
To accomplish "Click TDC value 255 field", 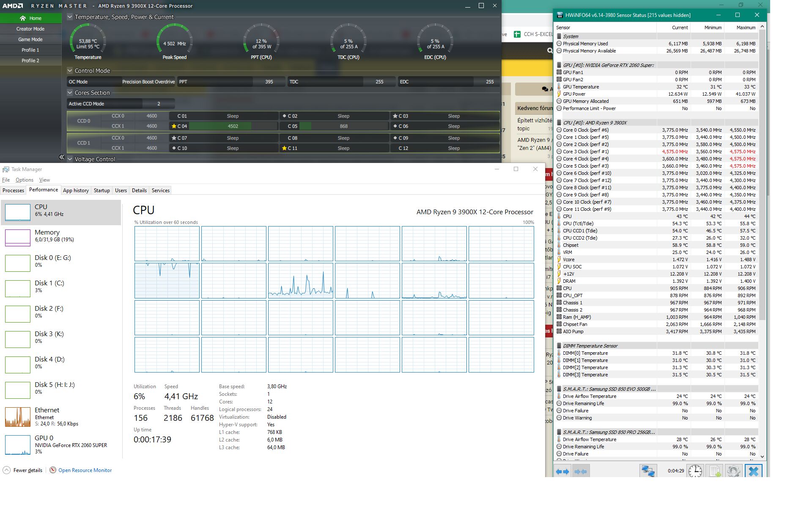I will point(379,82).
